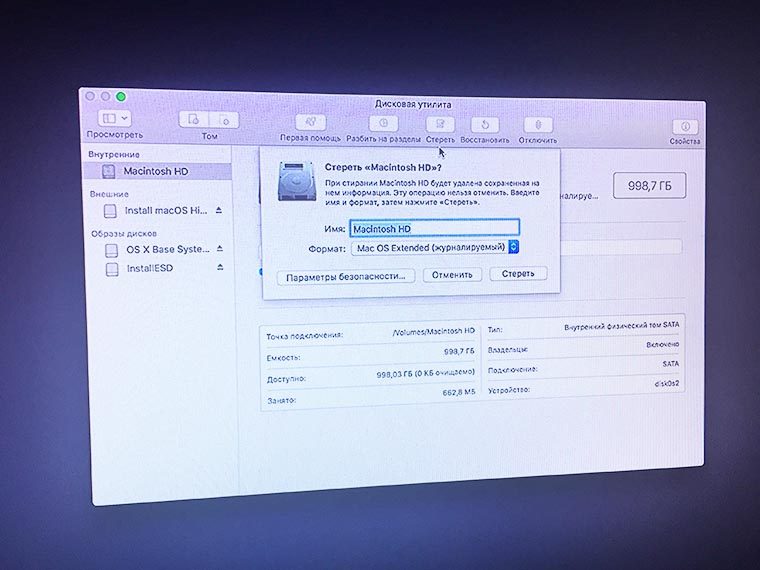Eject the Install macOS Hi... disk
This screenshot has height=570, width=760.
point(219,210)
